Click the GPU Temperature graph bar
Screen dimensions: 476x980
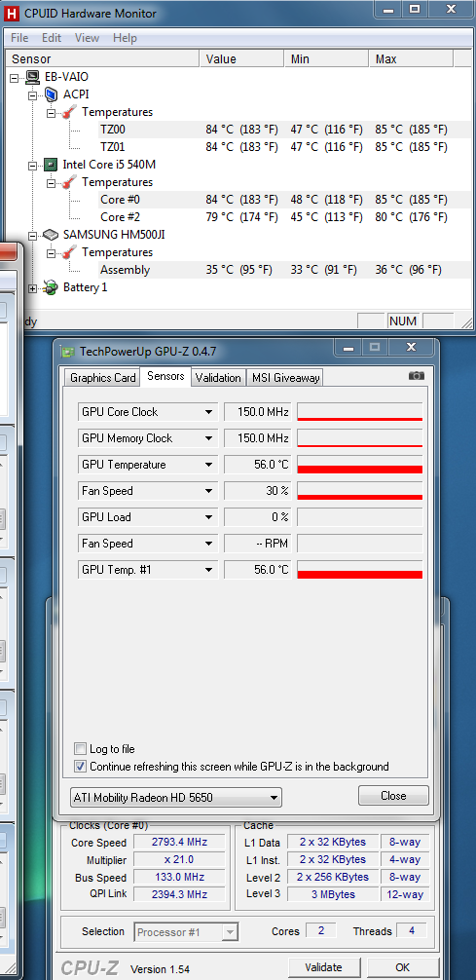[x=360, y=465]
